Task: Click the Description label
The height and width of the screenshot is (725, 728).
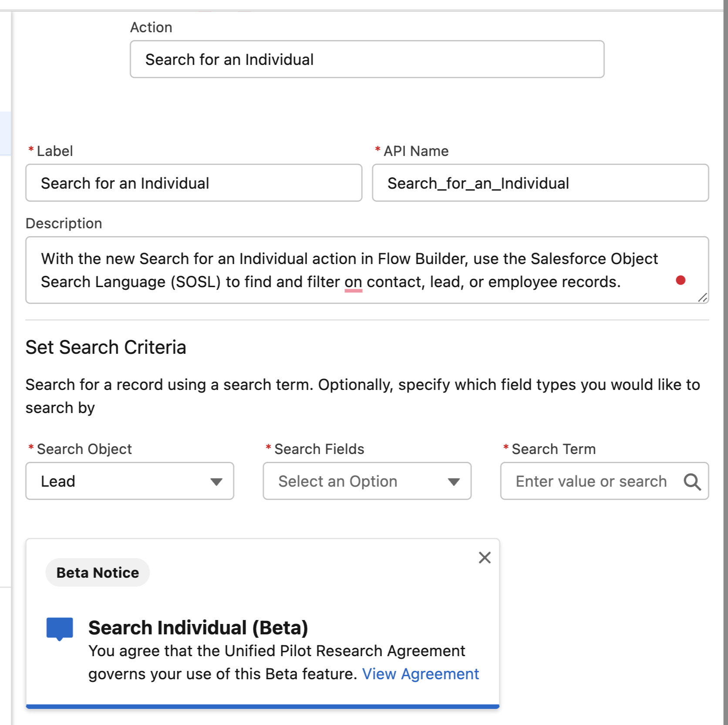Action: tap(64, 224)
